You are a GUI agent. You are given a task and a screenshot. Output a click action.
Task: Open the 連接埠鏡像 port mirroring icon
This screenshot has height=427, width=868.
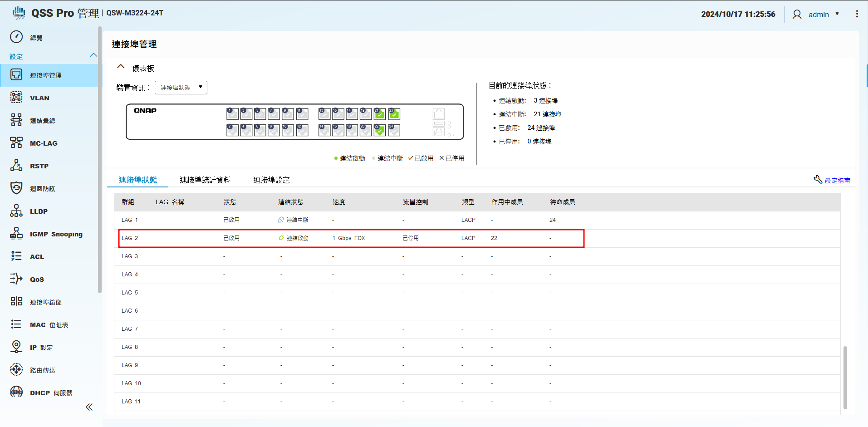(16, 301)
